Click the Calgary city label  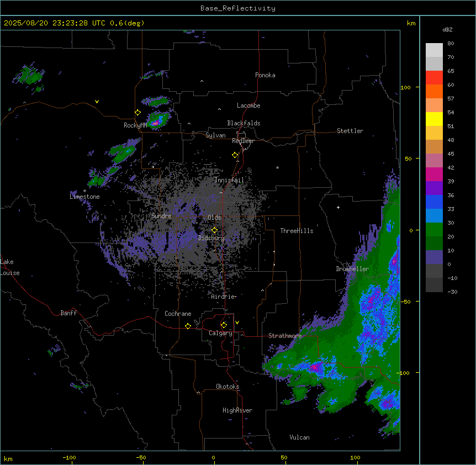coord(221,333)
